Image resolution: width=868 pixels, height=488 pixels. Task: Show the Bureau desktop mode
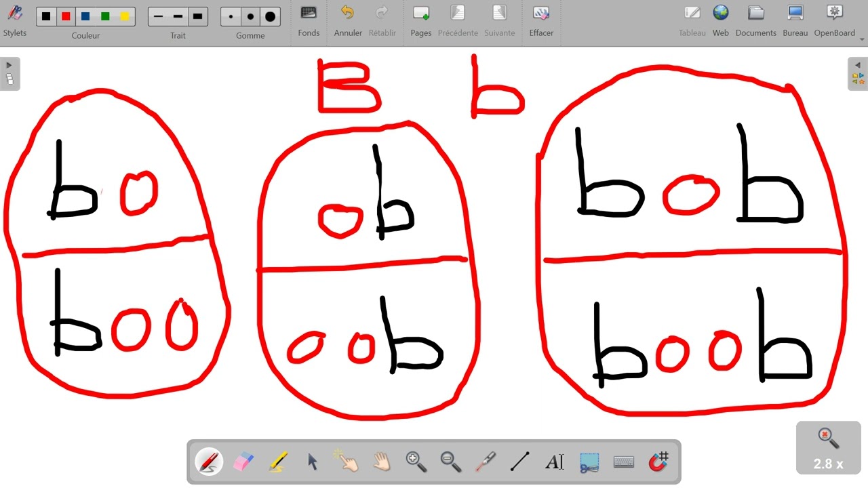[x=795, y=20]
